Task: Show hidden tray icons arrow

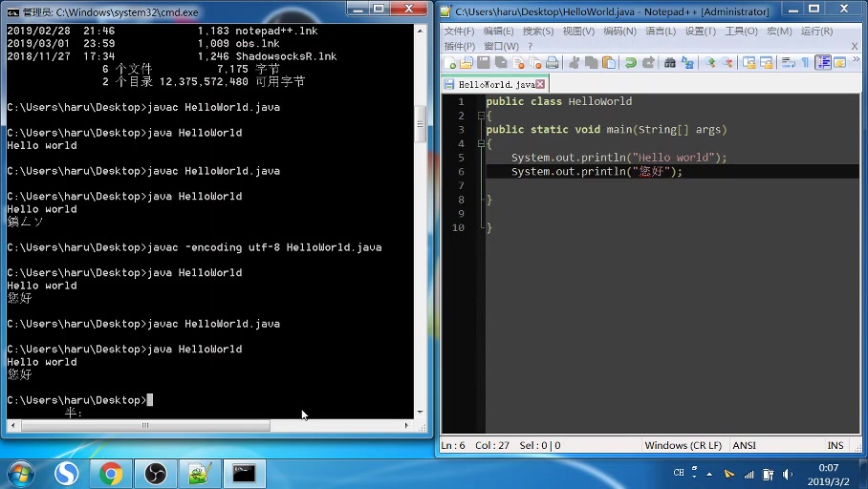Action: 709,474
